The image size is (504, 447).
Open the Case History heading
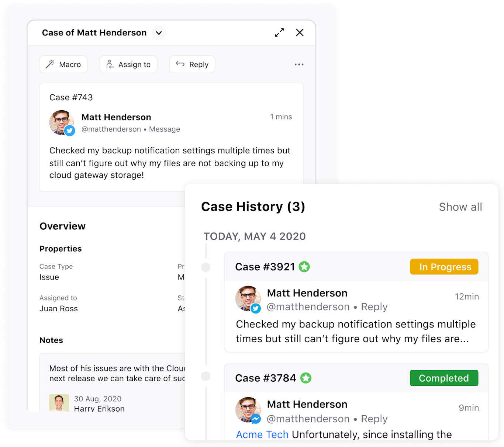tap(253, 207)
